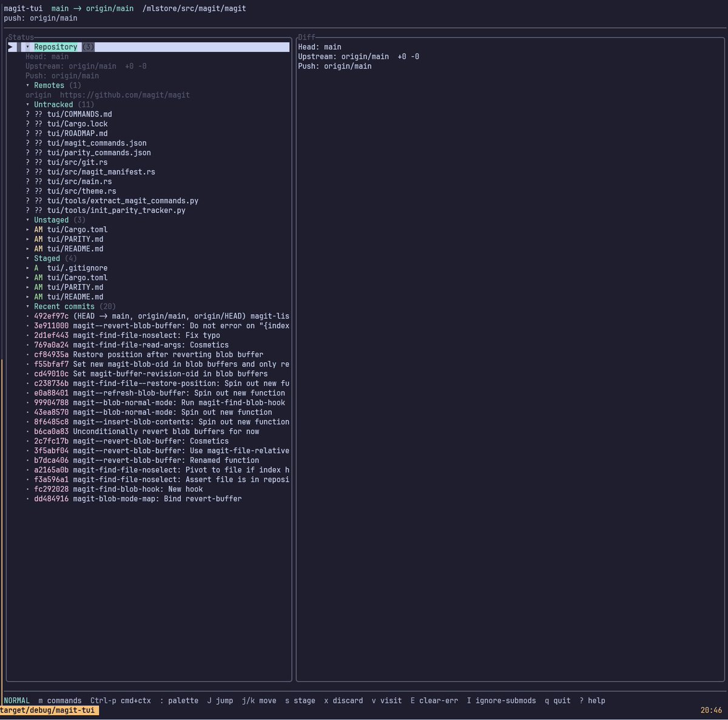
Task: Click 'I ignore-submods' footer hint
Action: [502, 701]
